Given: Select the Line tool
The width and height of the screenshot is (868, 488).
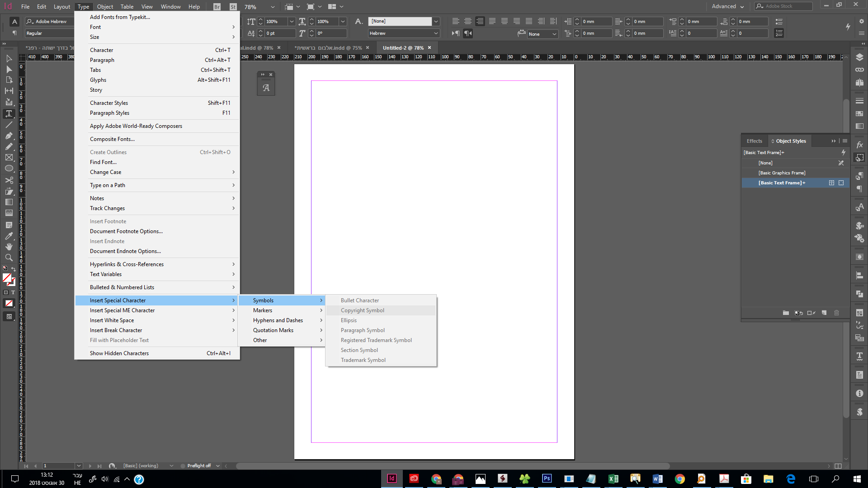Looking at the screenshot, I should (9, 124).
